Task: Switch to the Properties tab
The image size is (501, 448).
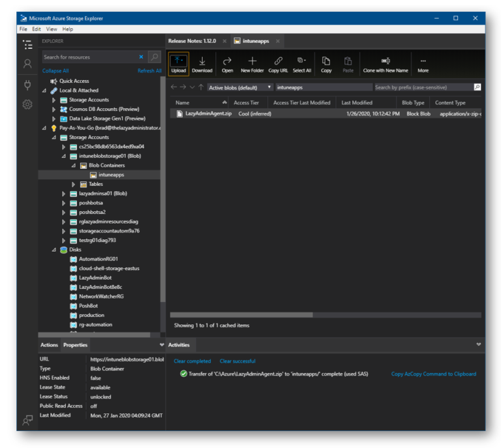Action: tap(75, 345)
